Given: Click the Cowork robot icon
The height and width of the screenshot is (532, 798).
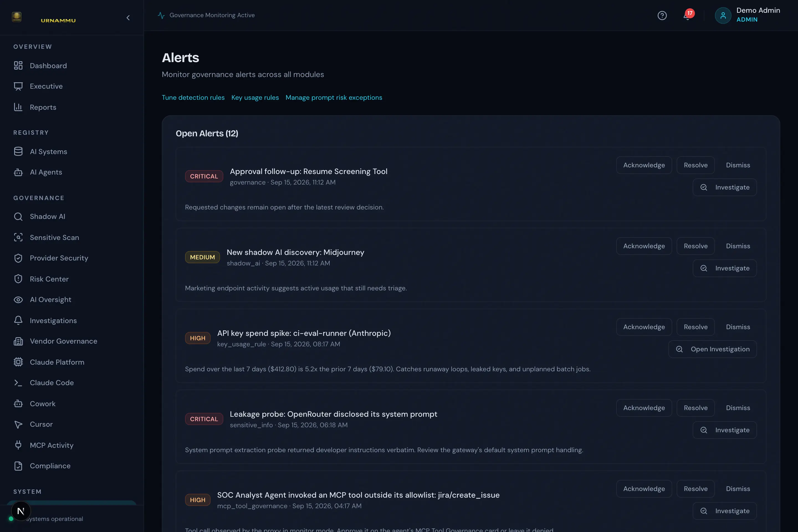Looking at the screenshot, I should click(18, 404).
